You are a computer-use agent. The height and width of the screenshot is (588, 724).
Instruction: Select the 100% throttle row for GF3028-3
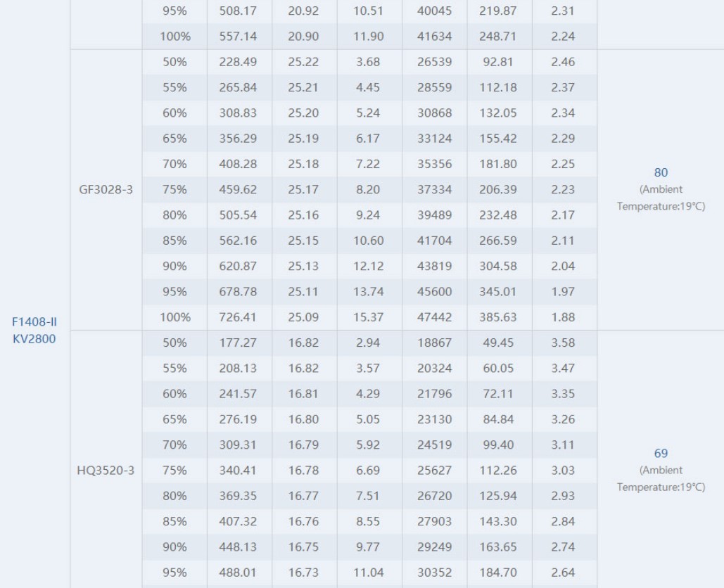point(369,317)
